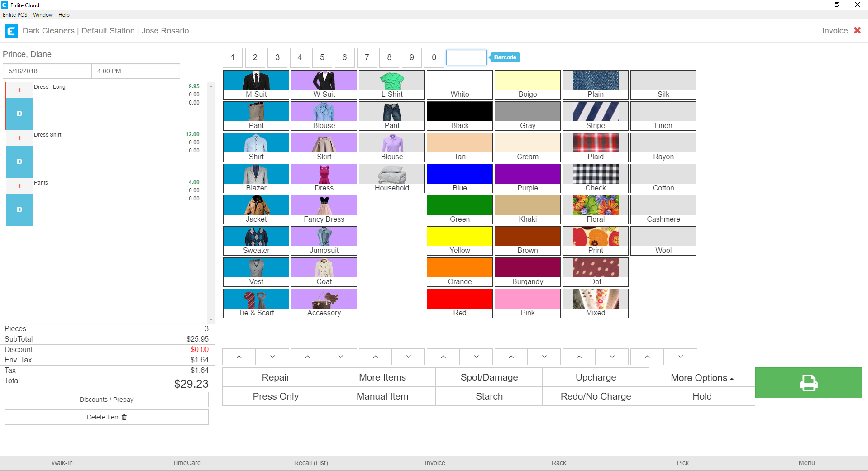Choose the purple laundry Blouse item
This screenshot has width=868, height=471.
(392, 147)
